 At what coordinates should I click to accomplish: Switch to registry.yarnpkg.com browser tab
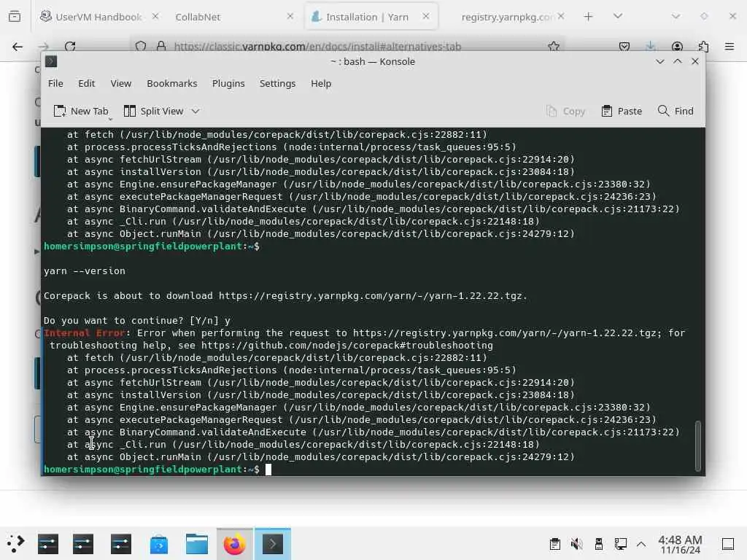click(x=506, y=17)
